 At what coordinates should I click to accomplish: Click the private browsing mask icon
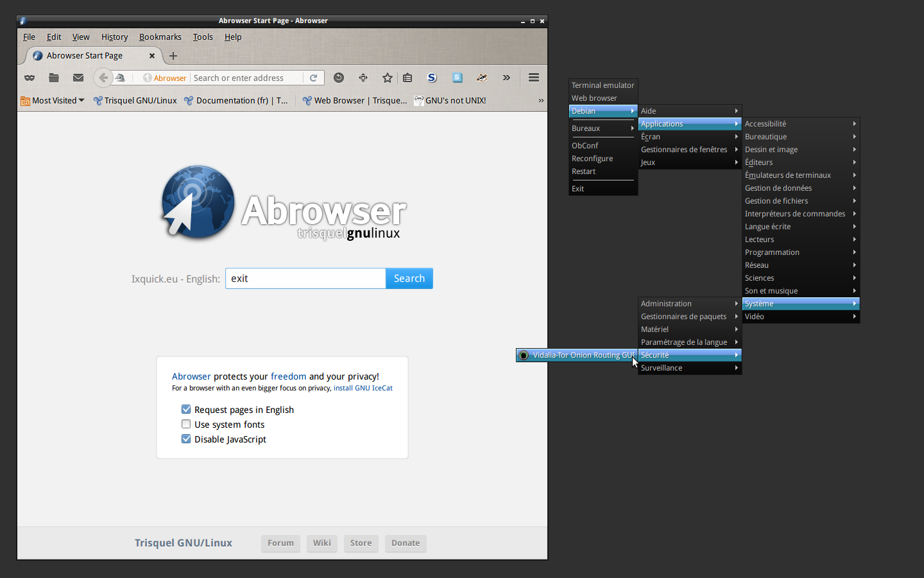(30, 78)
